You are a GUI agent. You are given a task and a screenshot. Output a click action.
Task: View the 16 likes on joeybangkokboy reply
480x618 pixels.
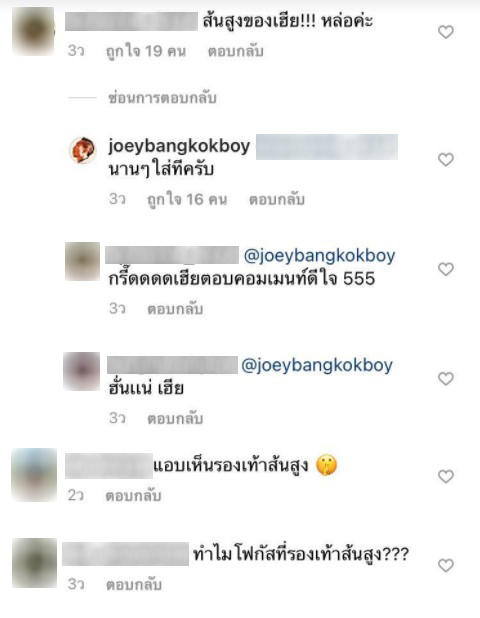tap(187, 200)
